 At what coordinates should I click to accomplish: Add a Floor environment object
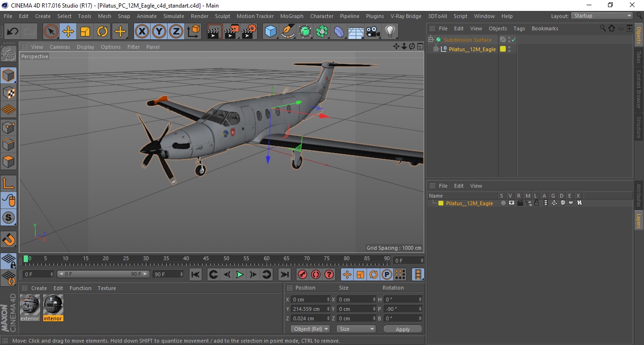[x=356, y=32]
